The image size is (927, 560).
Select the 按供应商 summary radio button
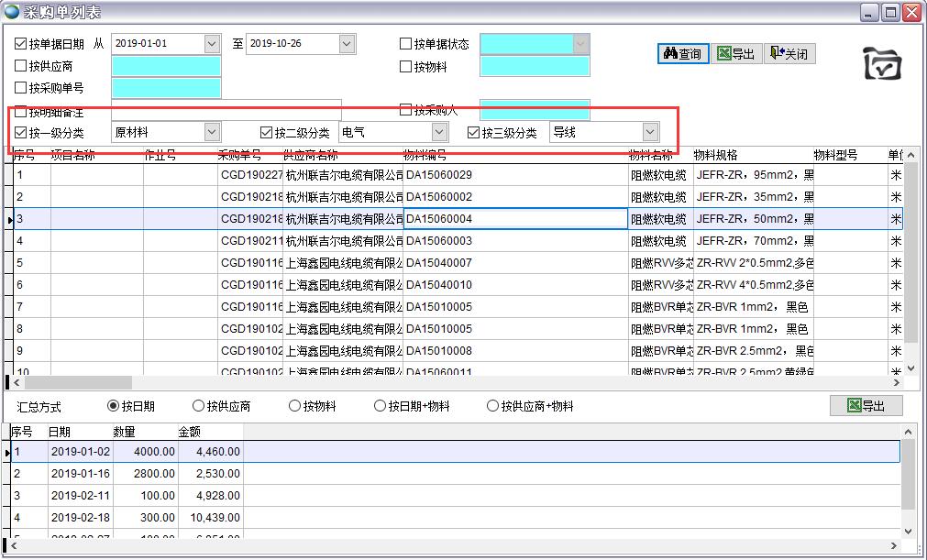point(199,406)
